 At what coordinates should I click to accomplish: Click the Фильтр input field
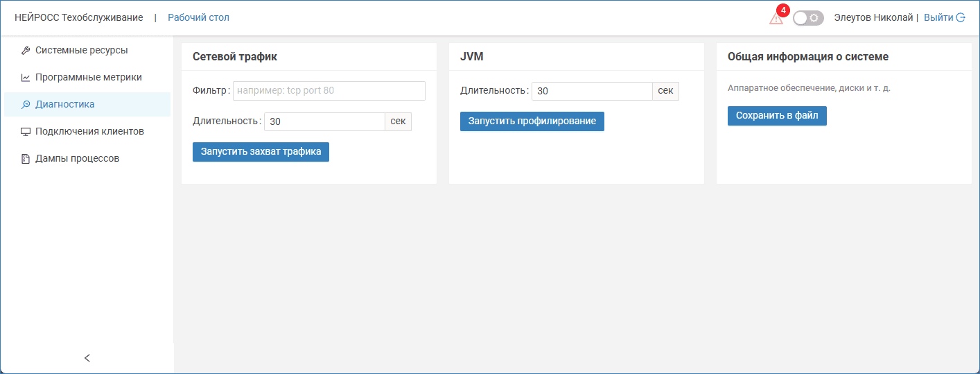click(x=329, y=91)
